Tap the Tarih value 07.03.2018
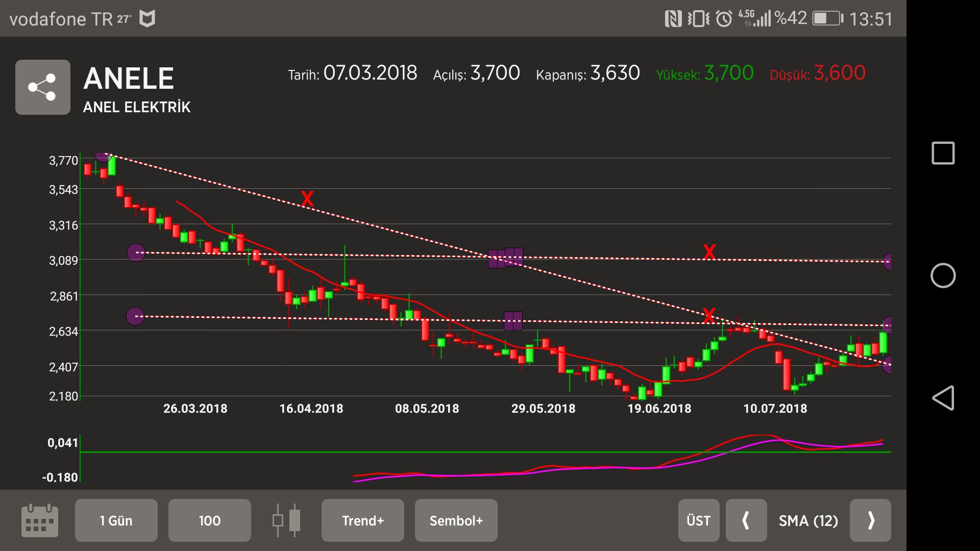Image resolution: width=980 pixels, height=551 pixels. click(370, 73)
